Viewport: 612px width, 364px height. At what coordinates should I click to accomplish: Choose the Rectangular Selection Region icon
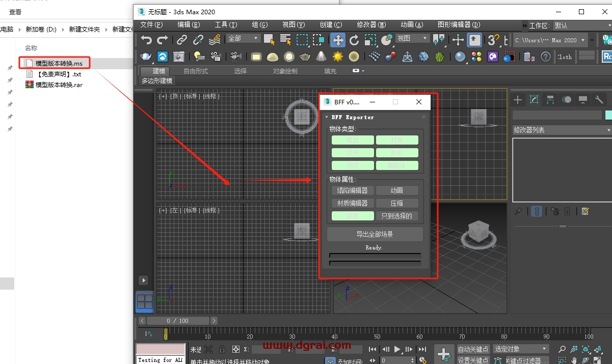click(302, 40)
